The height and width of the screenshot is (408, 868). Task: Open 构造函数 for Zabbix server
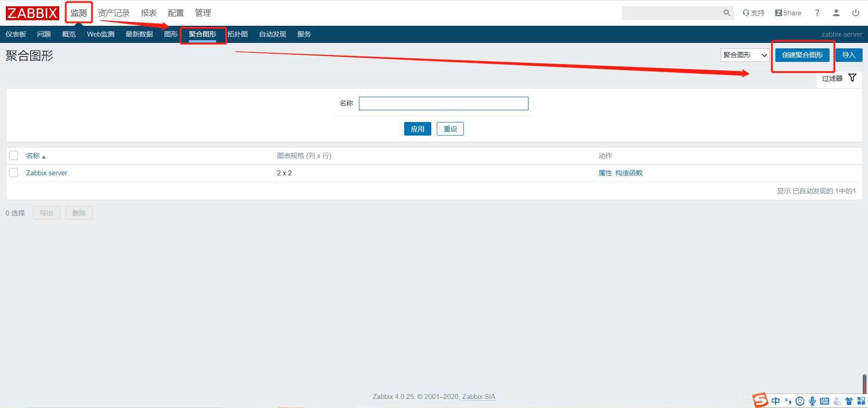coord(629,173)
